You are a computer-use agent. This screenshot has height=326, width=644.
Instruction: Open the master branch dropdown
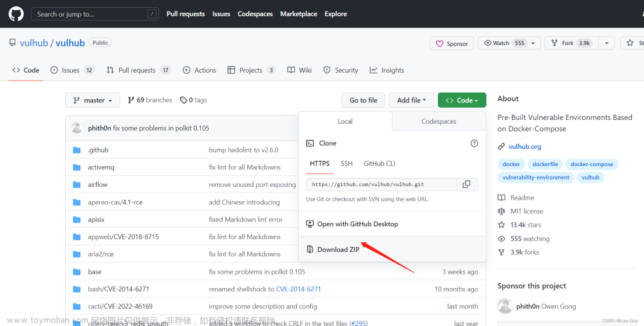pyautogui.click(x=92, y=100)
